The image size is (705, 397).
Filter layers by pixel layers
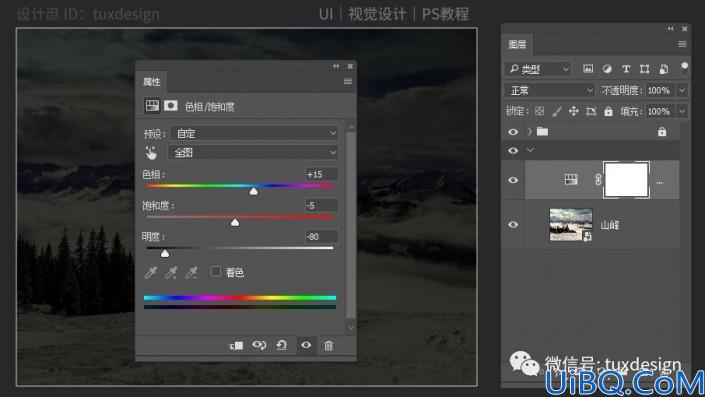tap(588, 69)
